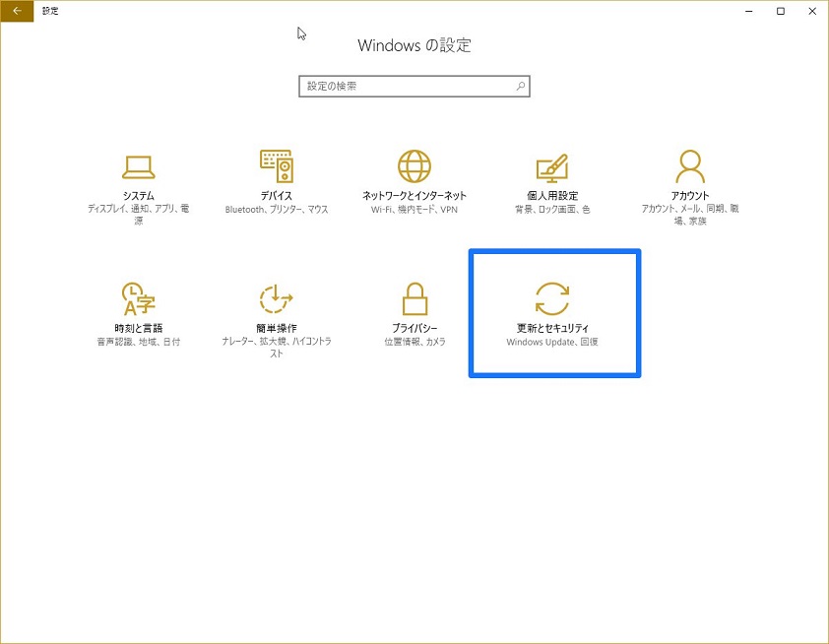
Task: Open the ネットワークとインターネット globe icon
Action: pos(414,166)
